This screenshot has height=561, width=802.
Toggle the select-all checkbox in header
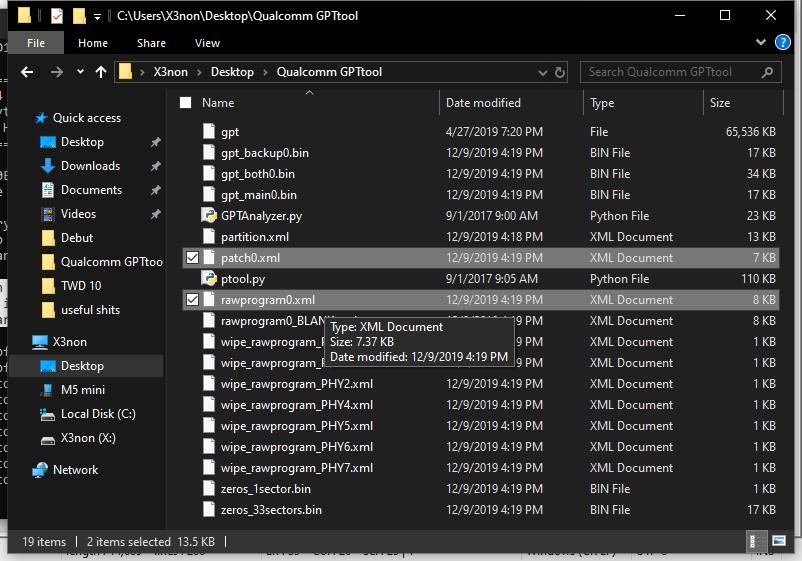(x=186, y=103)
